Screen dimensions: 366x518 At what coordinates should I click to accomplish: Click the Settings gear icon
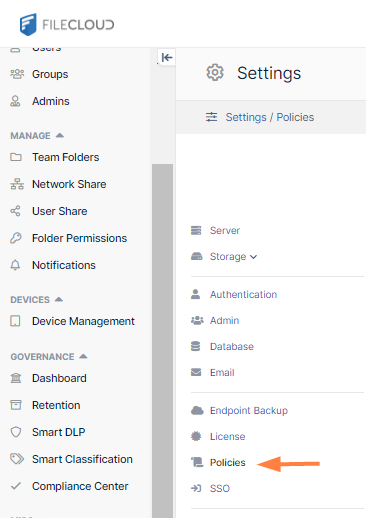[x=215, y=72]
